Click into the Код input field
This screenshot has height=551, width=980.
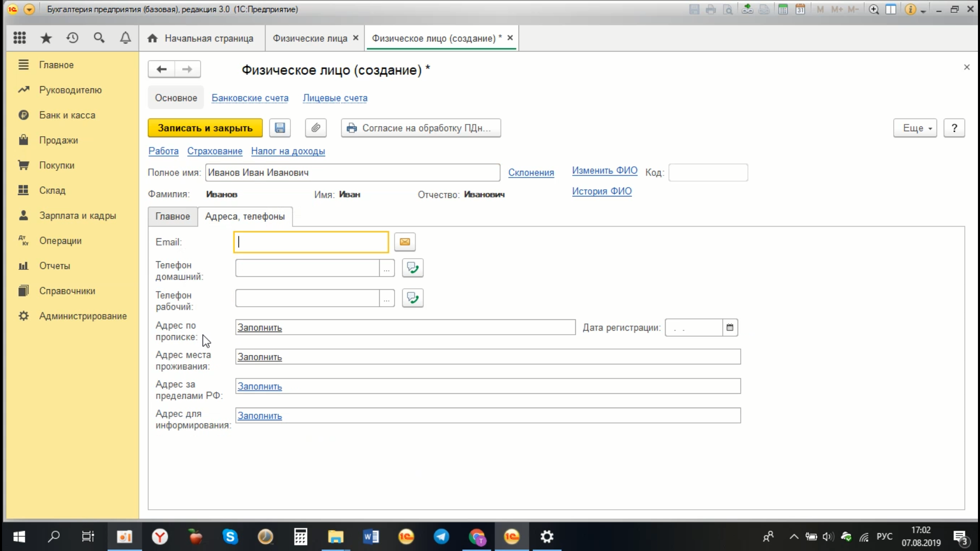coord(708,172)
